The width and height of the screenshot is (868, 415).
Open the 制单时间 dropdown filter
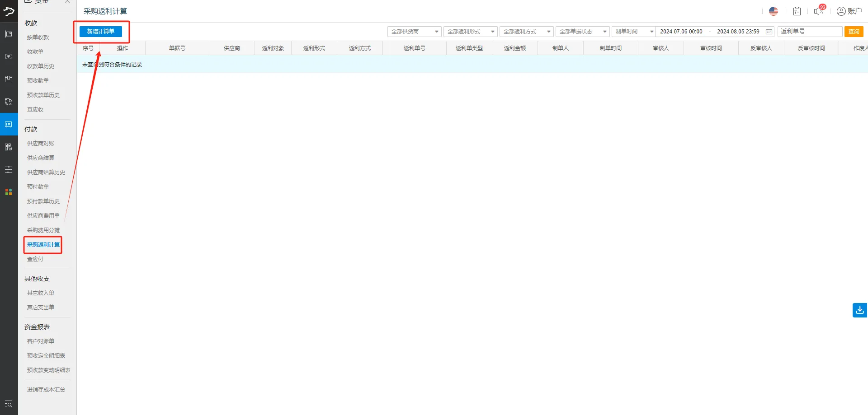(x=633, y=32)
